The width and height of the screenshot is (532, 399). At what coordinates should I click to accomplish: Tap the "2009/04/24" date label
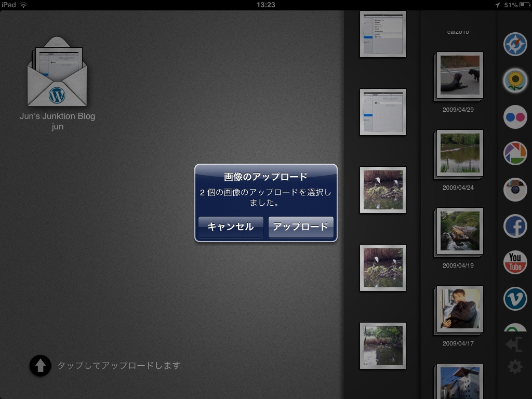458,188
